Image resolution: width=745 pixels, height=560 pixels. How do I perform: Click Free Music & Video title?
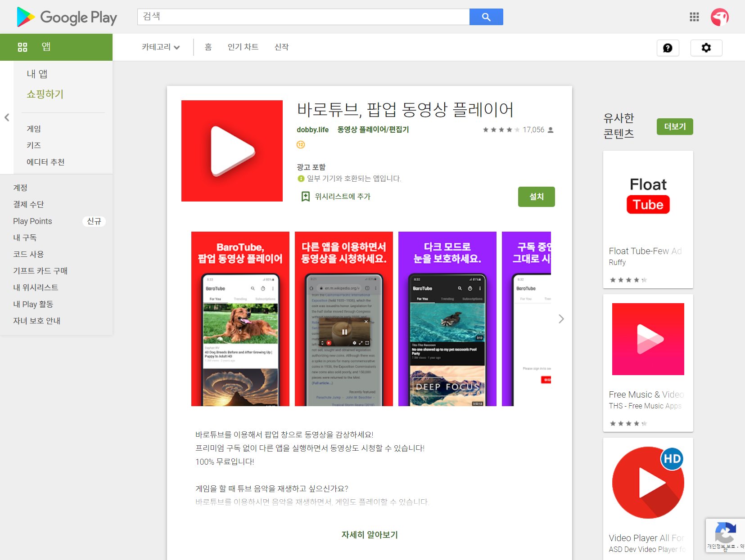pos(646,394)
